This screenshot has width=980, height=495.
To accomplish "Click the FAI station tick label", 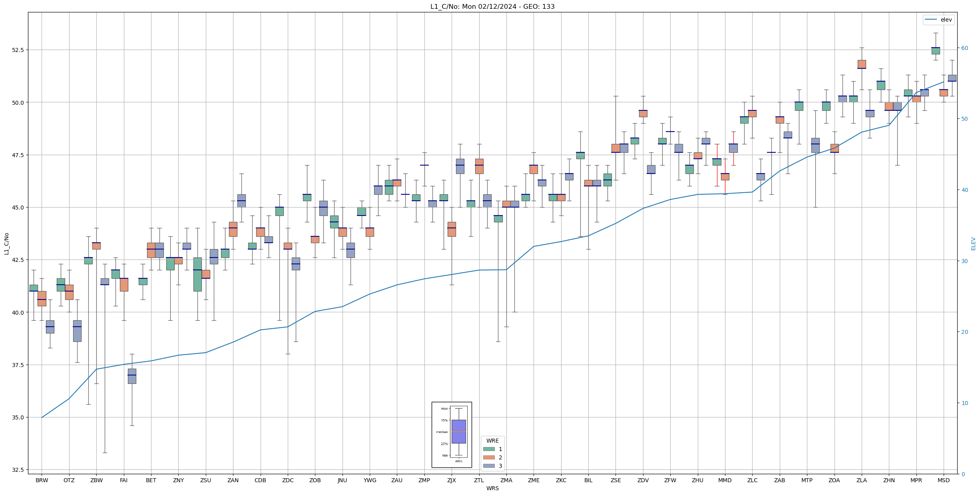I will [123, 480].
